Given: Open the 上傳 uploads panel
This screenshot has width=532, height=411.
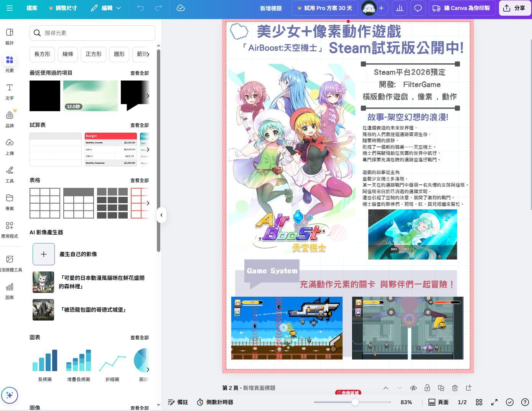Looking at the screenshot, I should (10, 147).
